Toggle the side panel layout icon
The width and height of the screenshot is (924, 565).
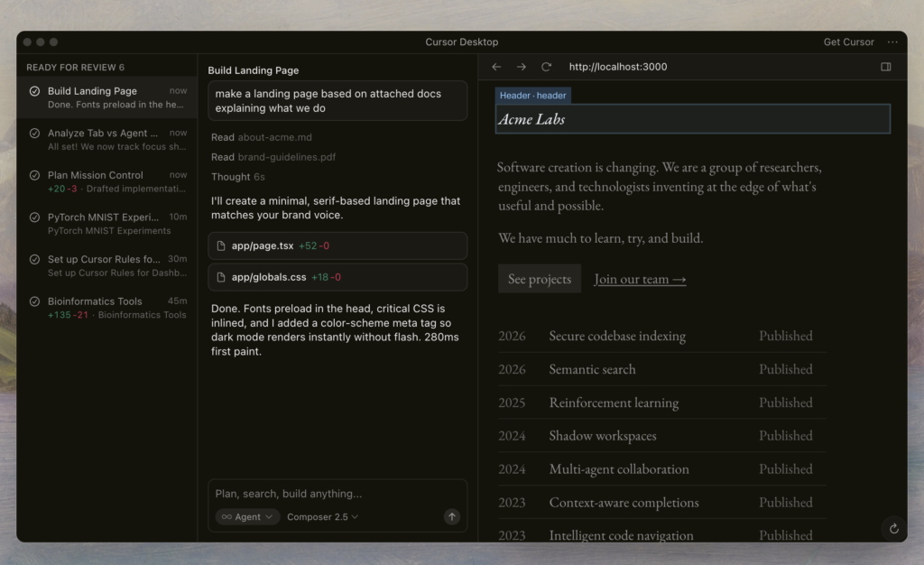(886, 67)
